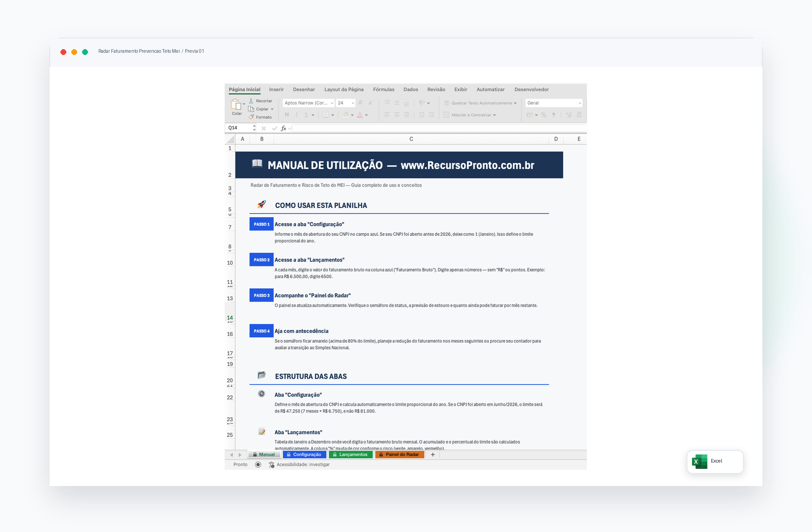Toggle underline formatting
Image resolution: width=812 pixels, height=532 pixels.
[306, 115]
